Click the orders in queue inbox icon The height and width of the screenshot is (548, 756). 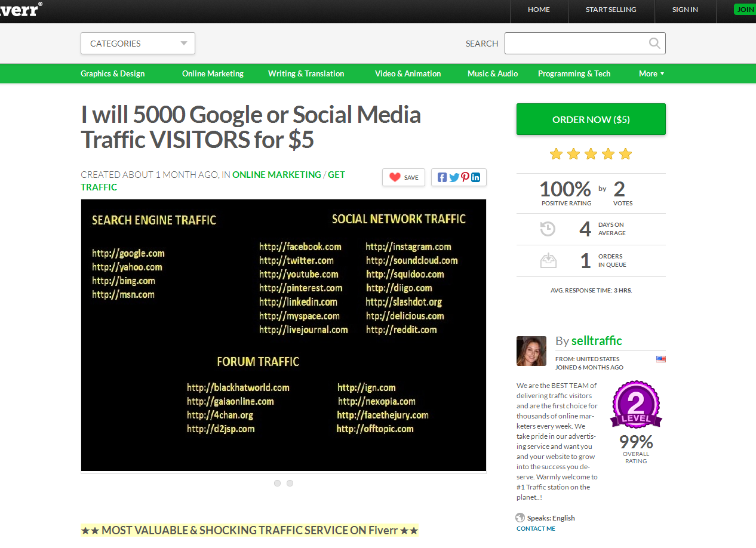(x=548, y=260)
